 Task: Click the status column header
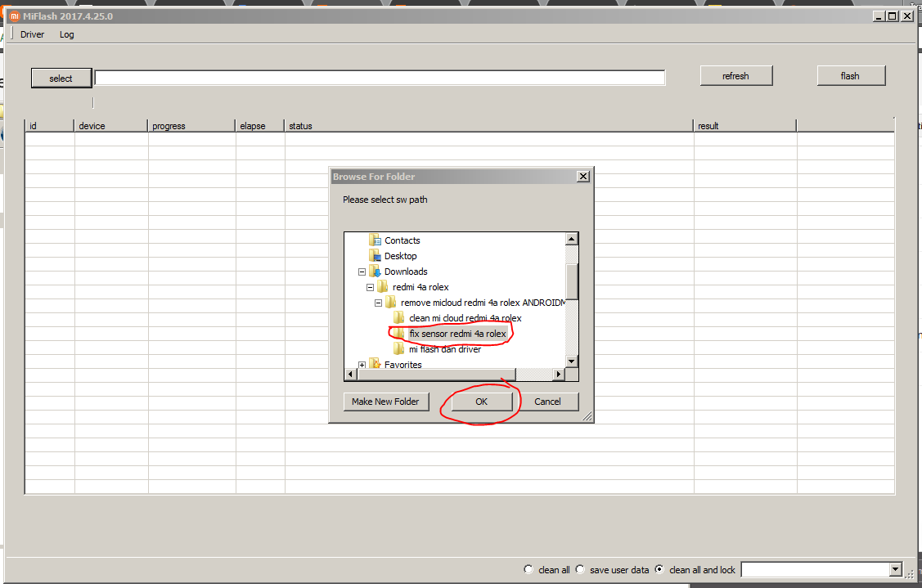pos(488,126)
